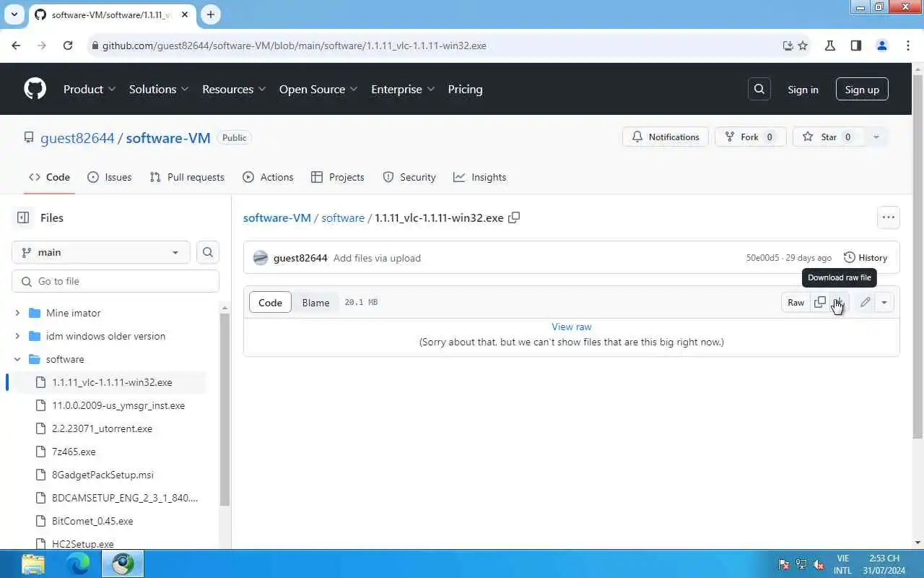
Task: Launch Microsoft Edge from taskbar
Action: coord(78,564)
